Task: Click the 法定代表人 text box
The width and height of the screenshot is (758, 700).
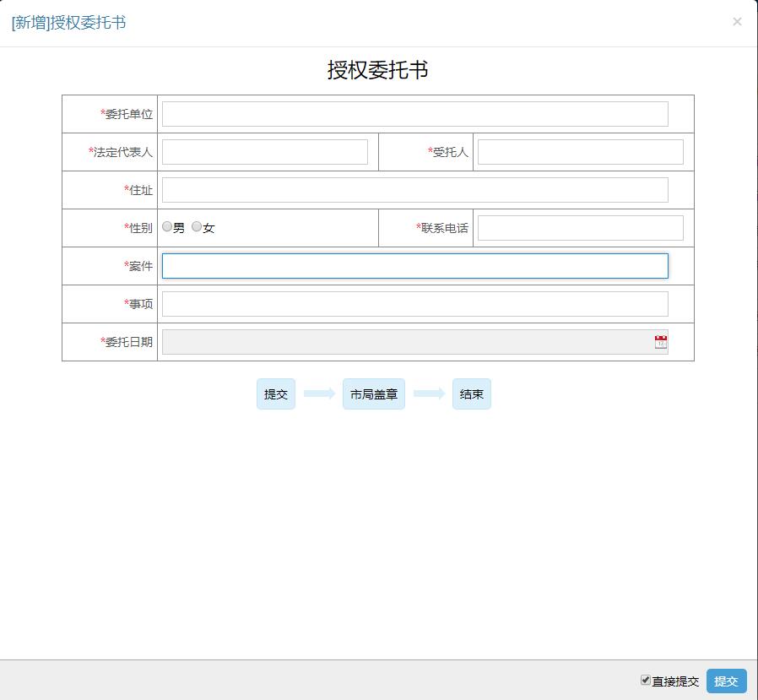Action: point(264,152)
